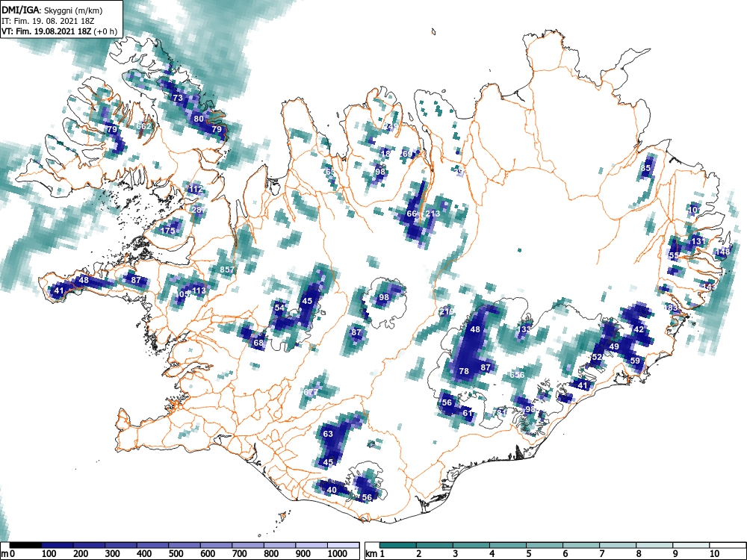Click the visibility value '66' next to 213

pos(412,214)
